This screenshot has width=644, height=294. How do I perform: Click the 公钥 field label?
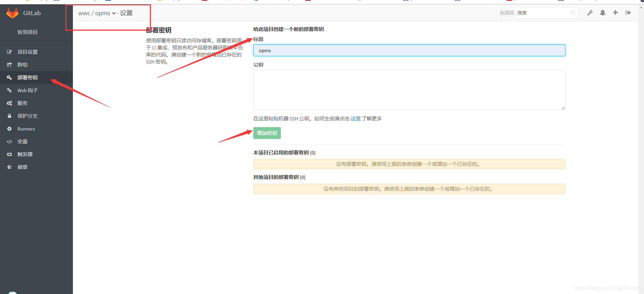tap(258, 65)
